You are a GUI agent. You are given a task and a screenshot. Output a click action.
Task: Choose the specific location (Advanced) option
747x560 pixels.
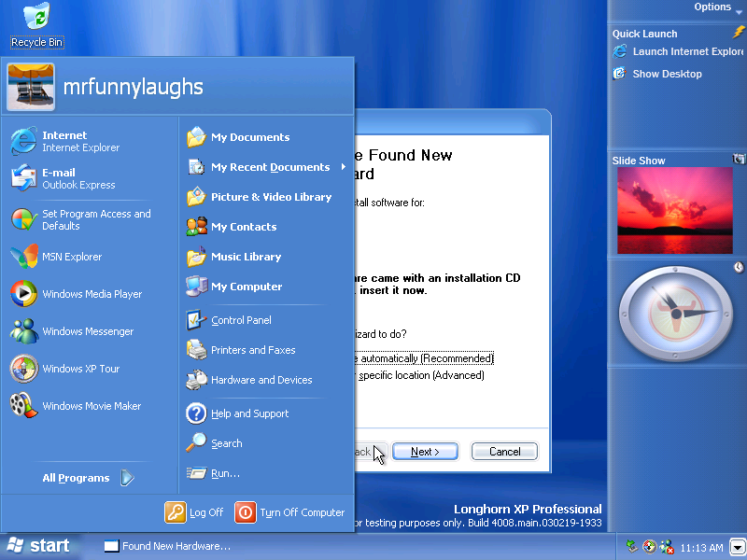(x=420, y=375)
